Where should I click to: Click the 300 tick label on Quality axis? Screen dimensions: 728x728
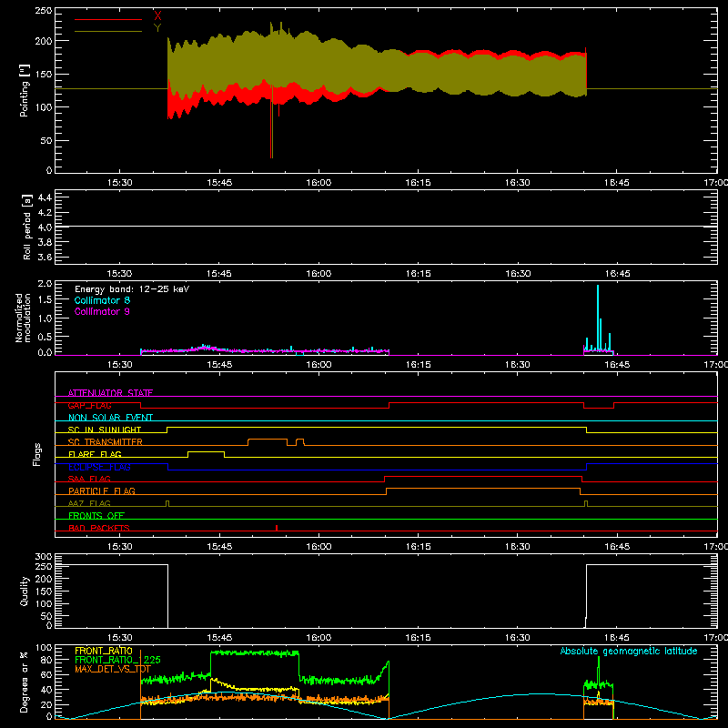pos(43,557)
